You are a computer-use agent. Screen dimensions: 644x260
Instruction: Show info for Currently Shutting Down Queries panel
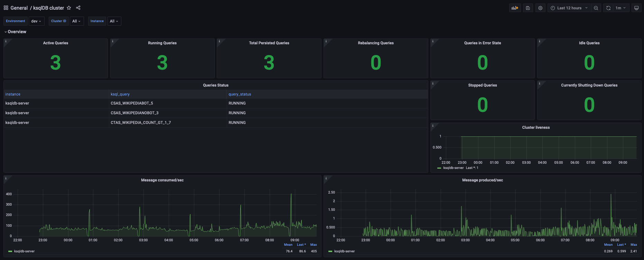[x=540, y=83]
